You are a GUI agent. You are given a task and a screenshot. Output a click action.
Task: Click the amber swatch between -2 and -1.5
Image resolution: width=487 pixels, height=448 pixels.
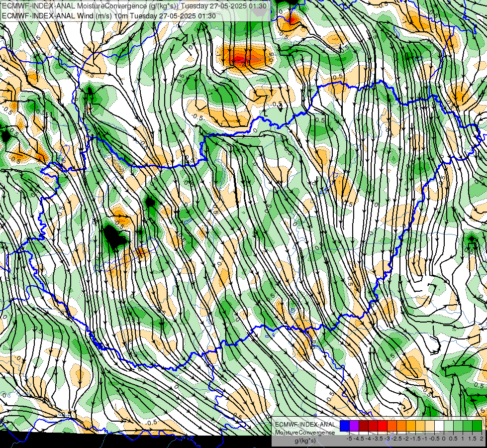[411, 426]
